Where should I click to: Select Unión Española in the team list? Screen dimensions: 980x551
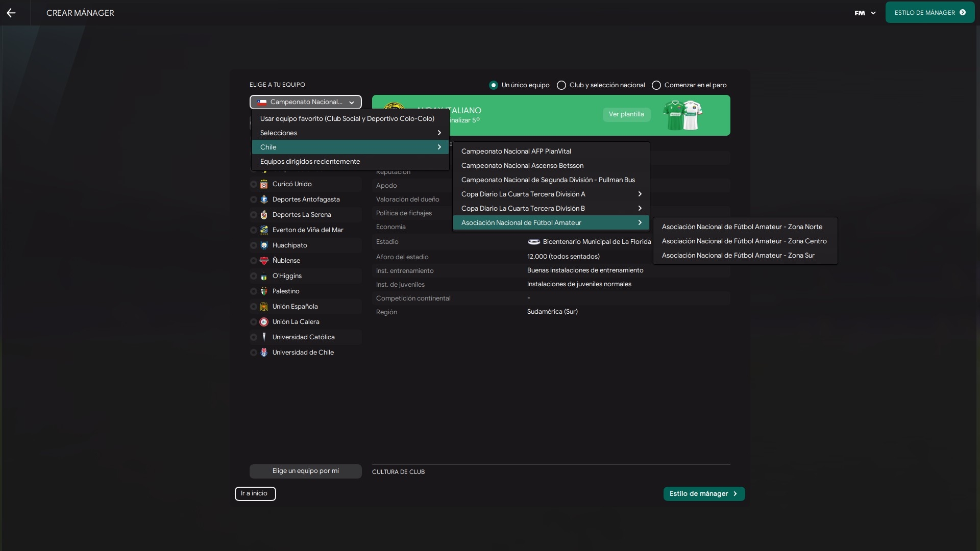[x=306, y=307]
